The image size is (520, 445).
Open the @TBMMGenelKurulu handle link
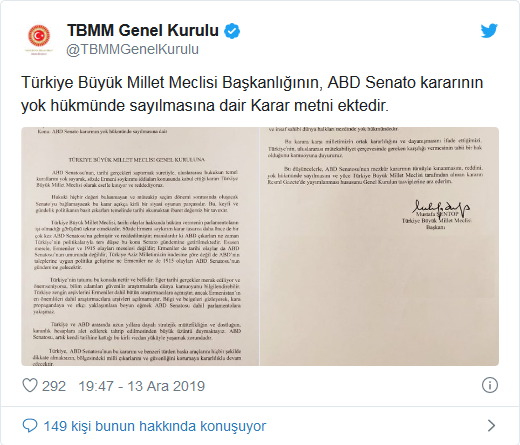[x=133, y=49]
